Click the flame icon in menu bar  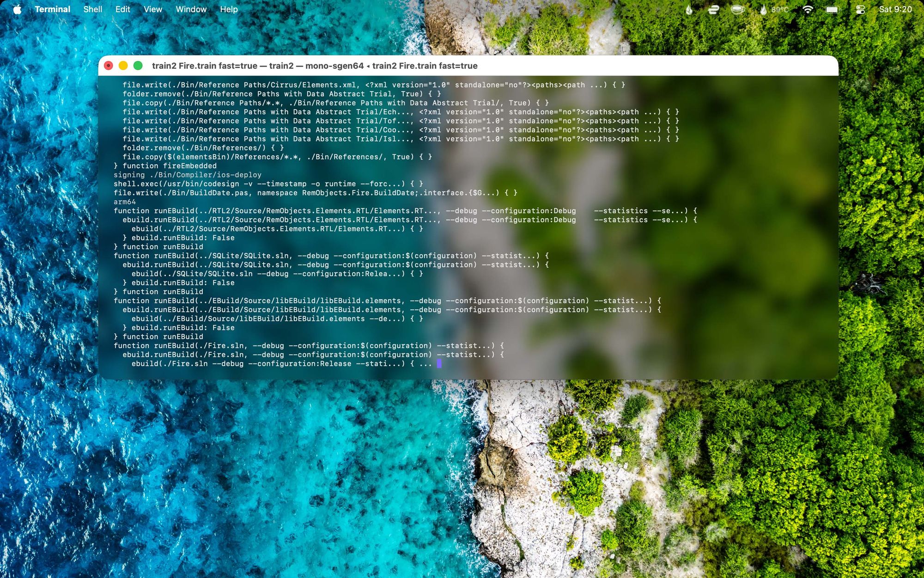click(x=689, y=9)
